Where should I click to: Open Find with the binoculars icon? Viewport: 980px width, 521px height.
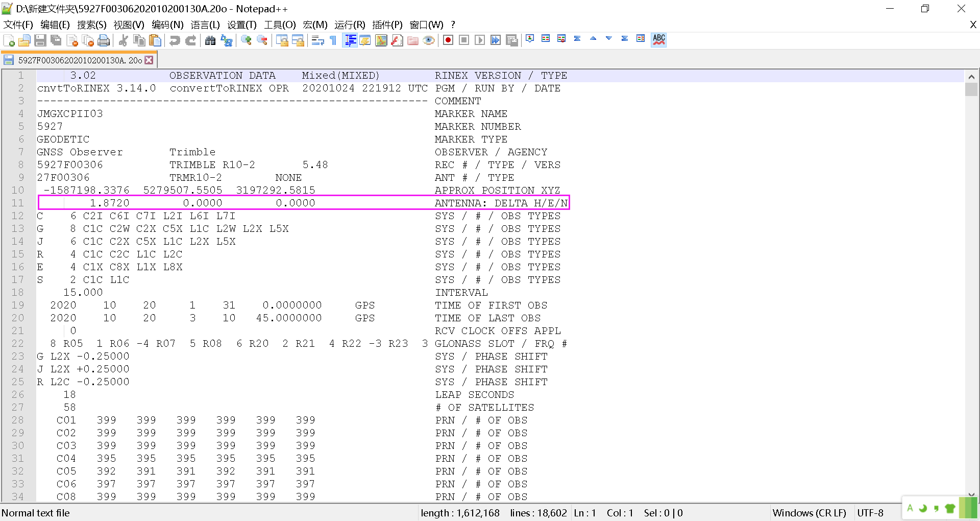(210, 40)
